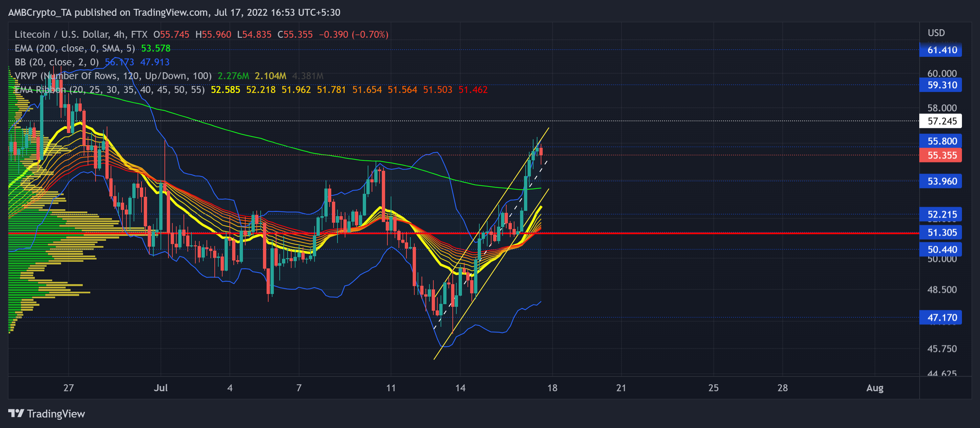Click the 7 date label on time axis
Viewport: 980px width, 428px height.
[299, 388]
